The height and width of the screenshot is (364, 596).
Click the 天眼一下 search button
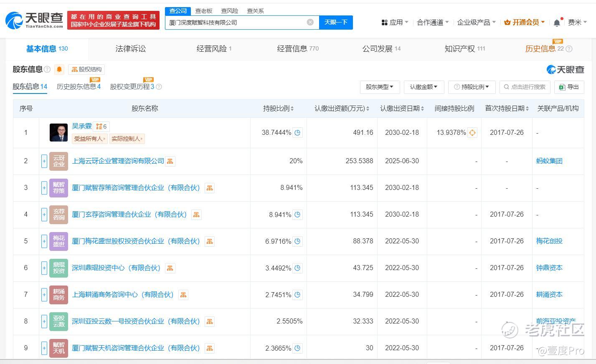(x=336, y=22)
